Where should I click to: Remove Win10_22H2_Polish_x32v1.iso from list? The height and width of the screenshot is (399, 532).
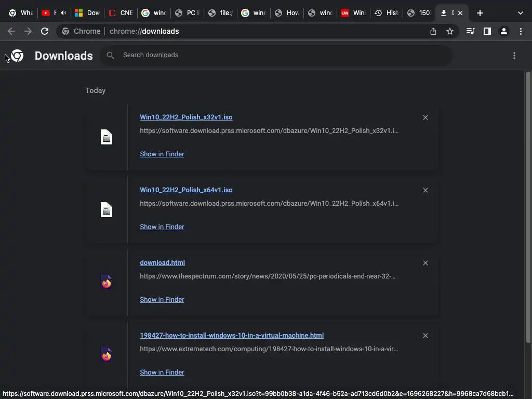point(425,117)
